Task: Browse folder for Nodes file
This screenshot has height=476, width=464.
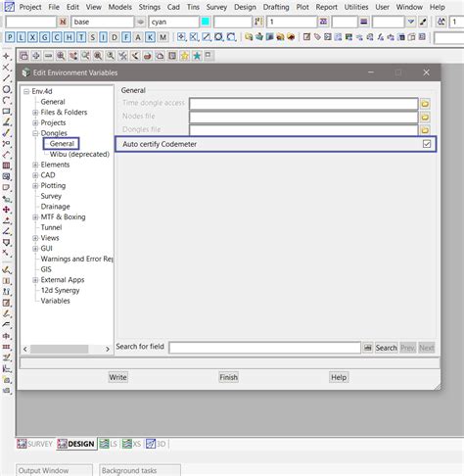Action: click(x=425, y=117)
